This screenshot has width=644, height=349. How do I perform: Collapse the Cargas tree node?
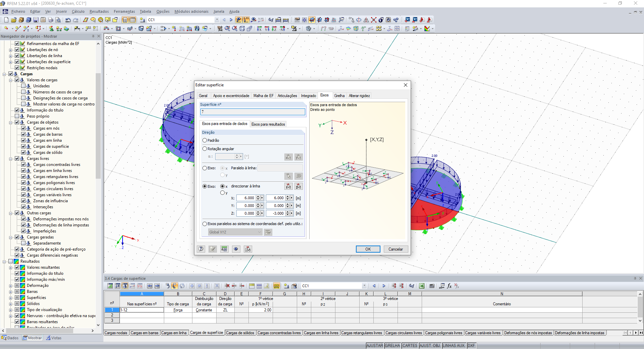[4, 74]
